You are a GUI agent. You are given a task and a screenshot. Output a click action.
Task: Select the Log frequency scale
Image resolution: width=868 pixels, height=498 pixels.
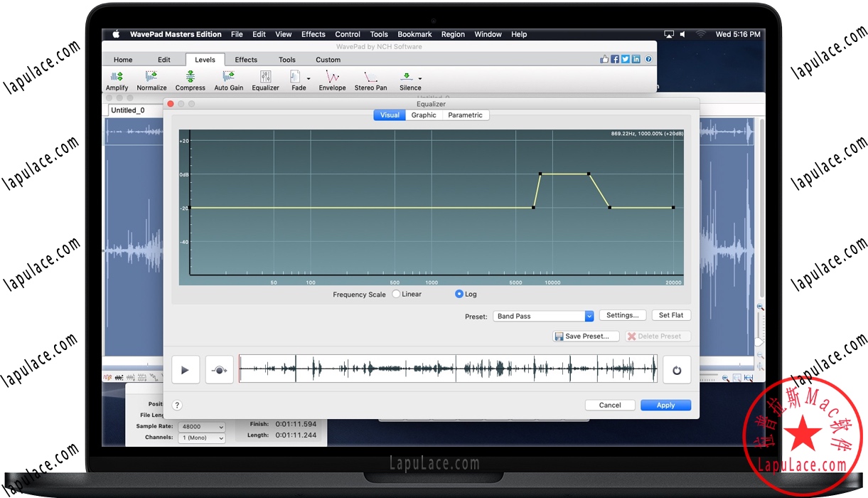pos(458,294)
